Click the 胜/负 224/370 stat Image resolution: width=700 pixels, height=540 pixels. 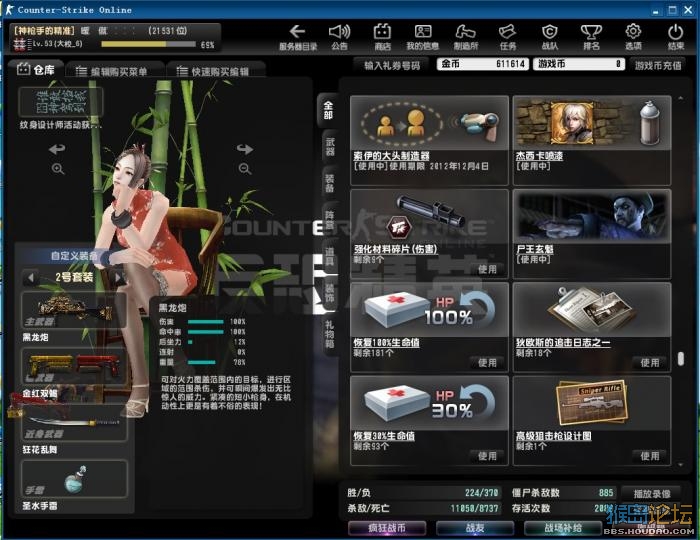[422, 493]
